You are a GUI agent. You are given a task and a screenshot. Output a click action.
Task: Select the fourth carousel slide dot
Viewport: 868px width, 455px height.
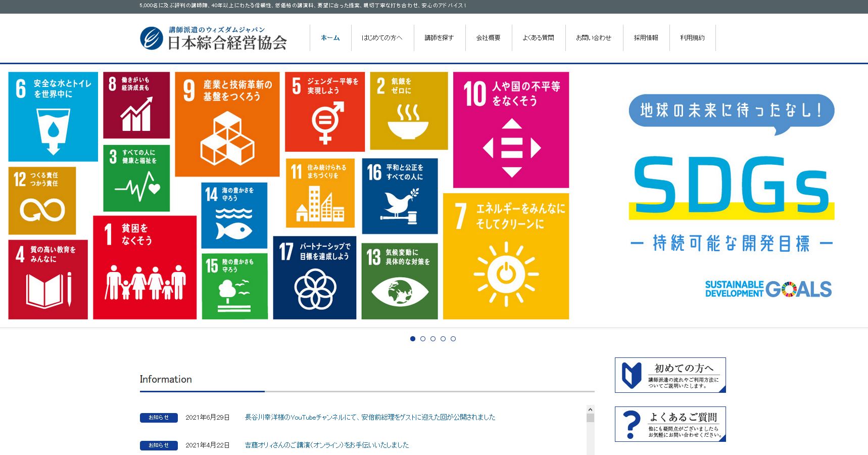[x=443, y=339]
